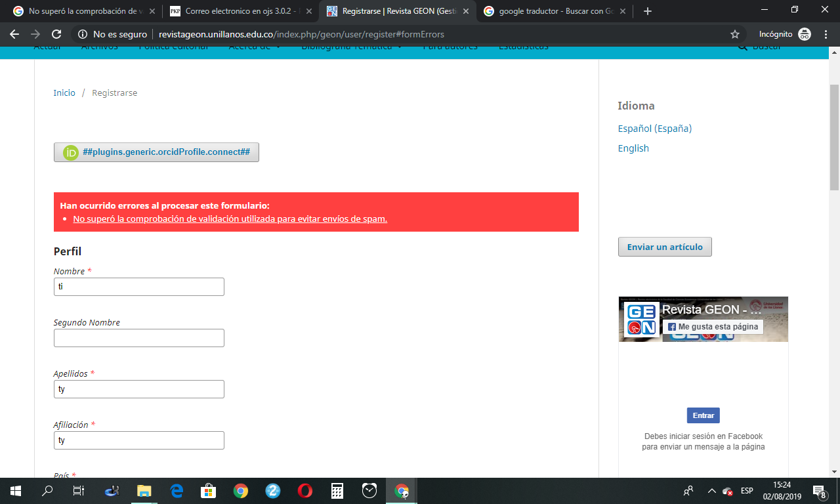Open File Explorer in the taskbar

tap(144, 491)
